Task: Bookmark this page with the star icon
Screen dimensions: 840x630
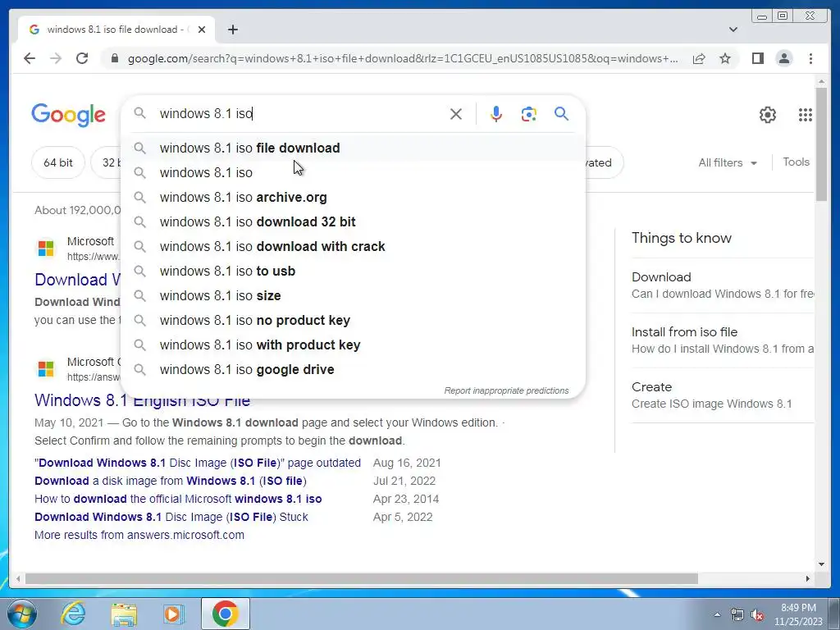Action: pos(725,58)
